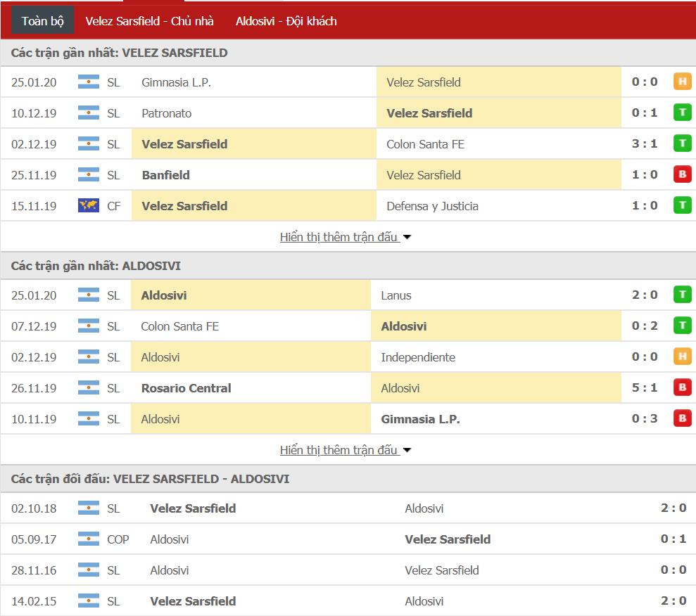Click flag icon in Velez vs Colon Santa FE row
Viewport: 696px width, 616px height.
pos(89,144)
